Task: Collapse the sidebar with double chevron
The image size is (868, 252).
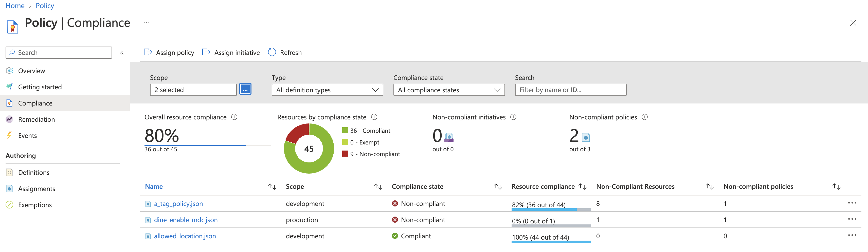Action: (122, 52)
